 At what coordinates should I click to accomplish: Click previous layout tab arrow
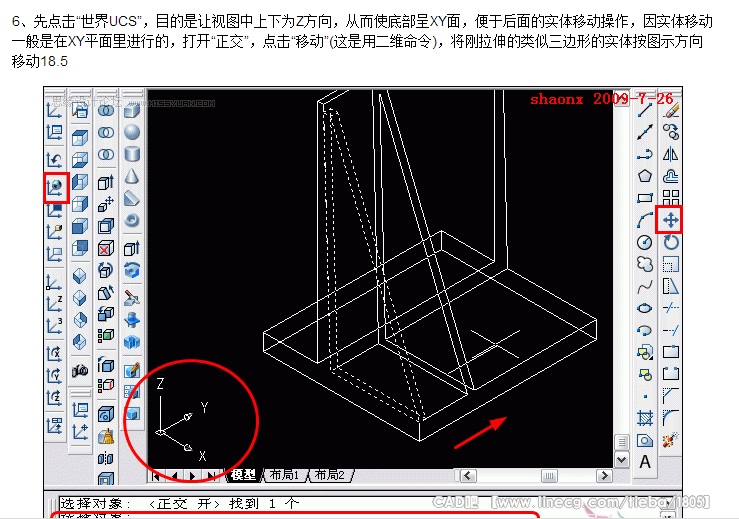coord(175,476)
